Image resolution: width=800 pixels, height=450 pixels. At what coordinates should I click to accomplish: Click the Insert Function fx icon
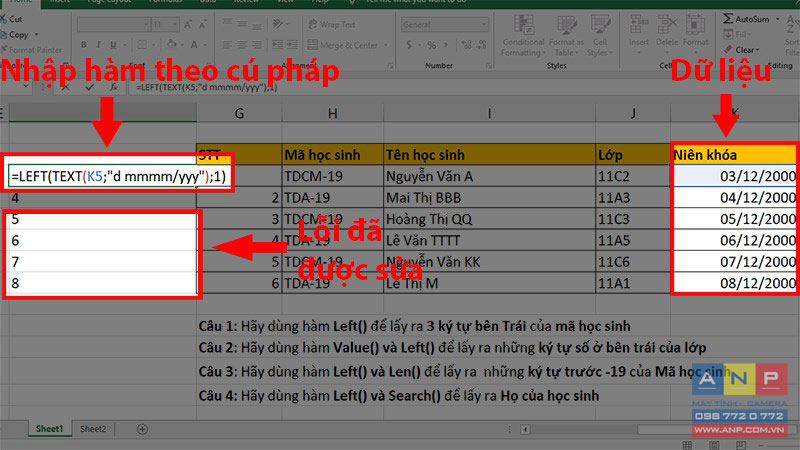click(113, 87)
